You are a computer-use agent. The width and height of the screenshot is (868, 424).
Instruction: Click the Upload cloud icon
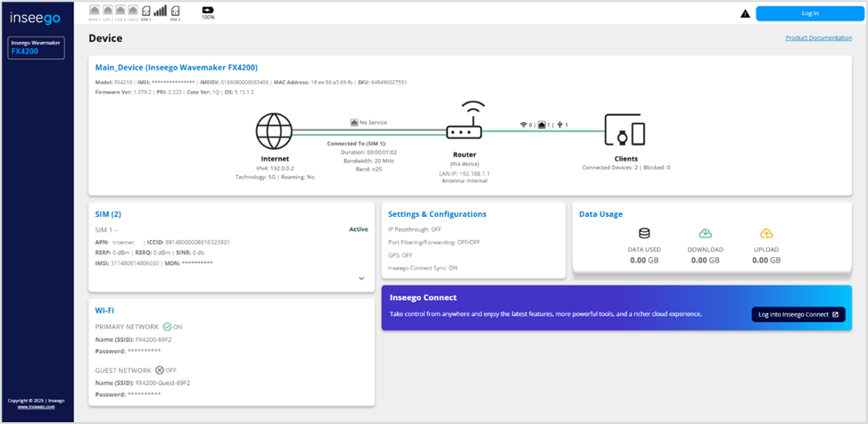(765, 233)
